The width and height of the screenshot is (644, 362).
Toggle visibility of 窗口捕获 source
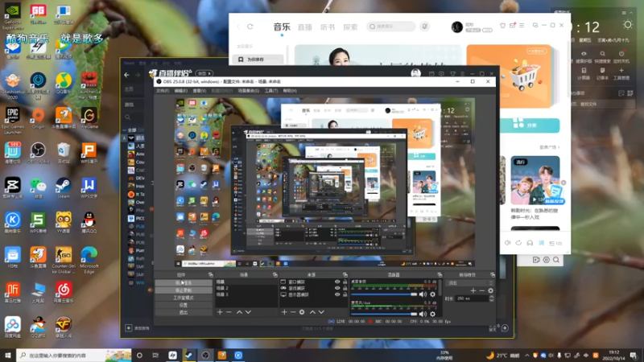[x=337, y=282]
